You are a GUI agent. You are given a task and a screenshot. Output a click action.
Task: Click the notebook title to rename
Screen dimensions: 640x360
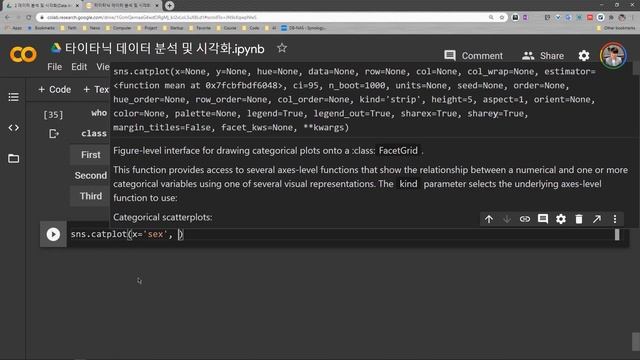(164, 48)
